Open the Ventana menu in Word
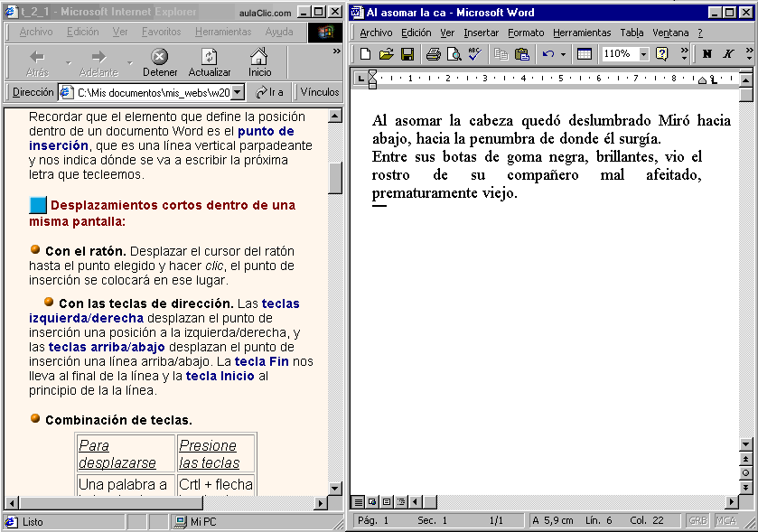 [x=670, y=33]
